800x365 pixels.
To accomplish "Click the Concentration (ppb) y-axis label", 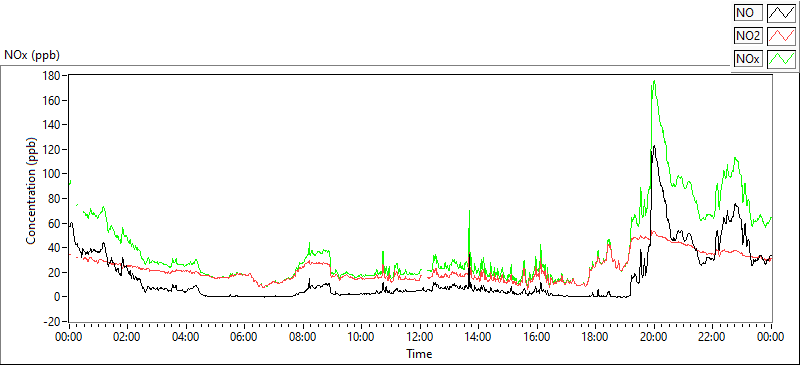I will (x=32, y=190).
